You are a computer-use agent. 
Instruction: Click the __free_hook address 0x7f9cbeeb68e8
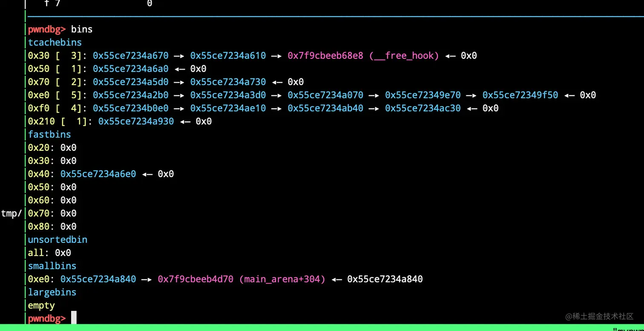coord(325,56)
